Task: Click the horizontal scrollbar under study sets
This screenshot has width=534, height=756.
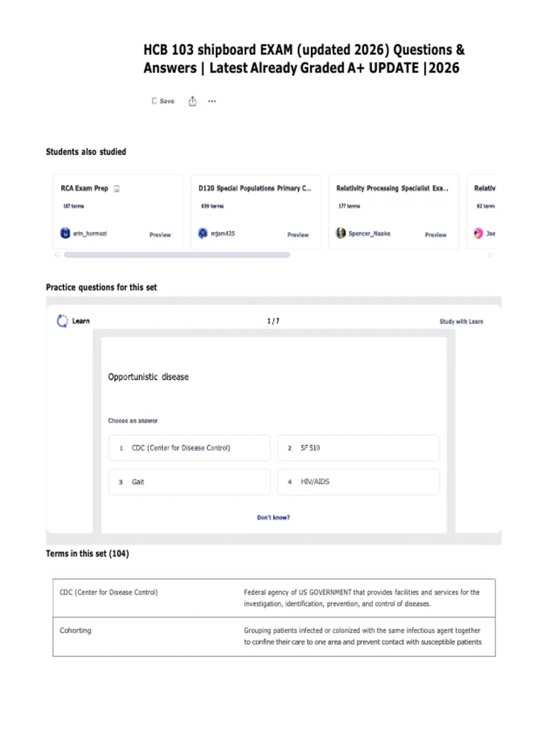Action: [177, 255]
